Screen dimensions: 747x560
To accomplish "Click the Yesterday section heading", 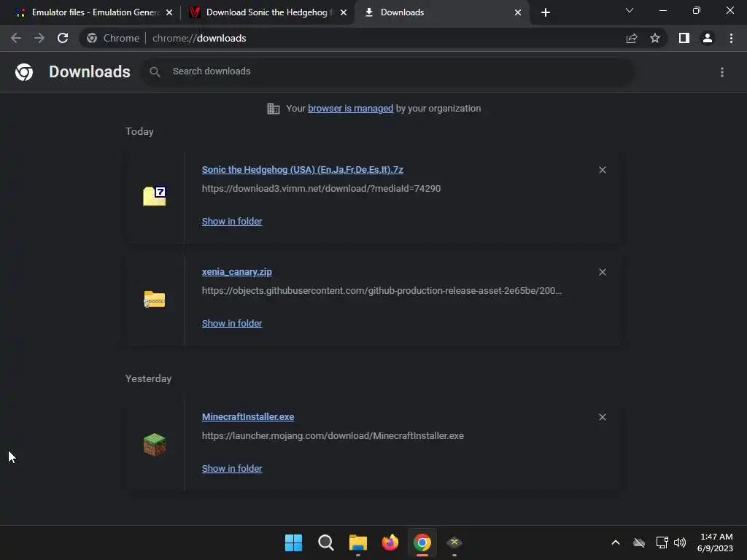I will (x=148, y=378).
